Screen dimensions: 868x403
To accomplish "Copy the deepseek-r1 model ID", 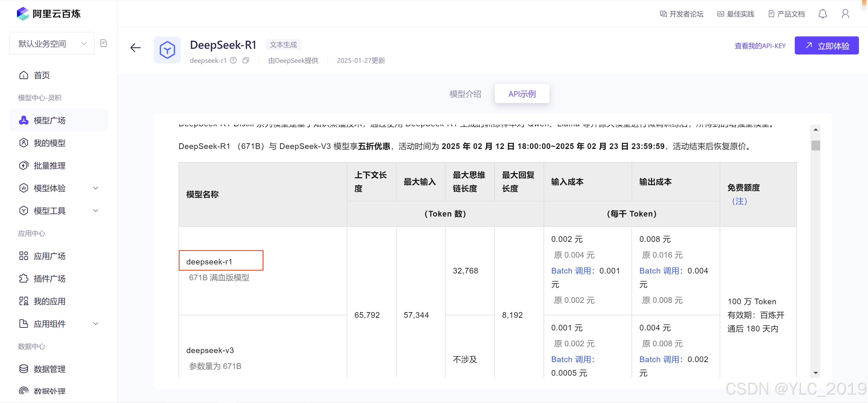I will coord(246,60).
